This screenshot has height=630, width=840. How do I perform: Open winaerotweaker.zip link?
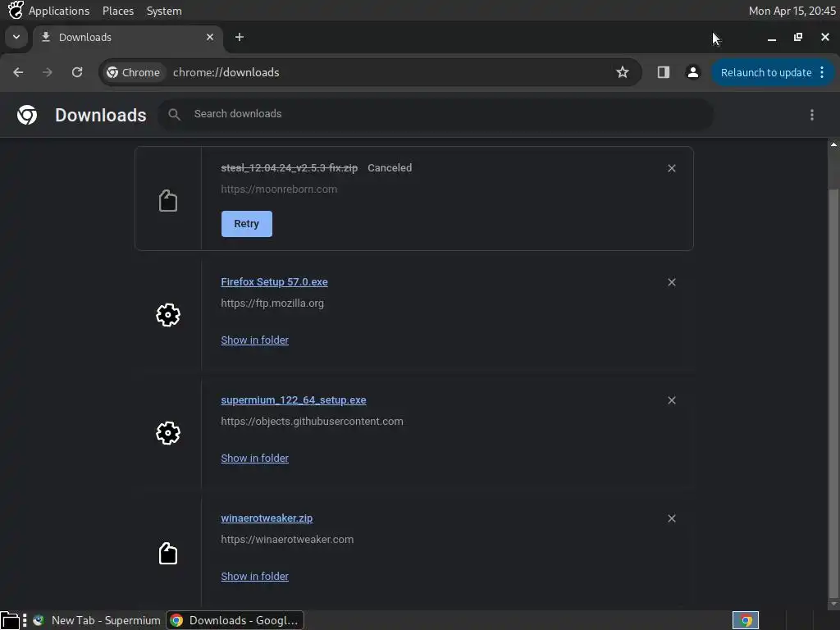[x=267, y=518]
